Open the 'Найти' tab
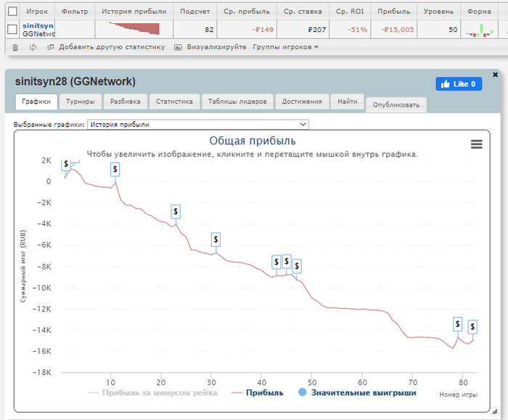Image resolution: width=508 pixels, height=420 pixels. (x=348, y=102)
